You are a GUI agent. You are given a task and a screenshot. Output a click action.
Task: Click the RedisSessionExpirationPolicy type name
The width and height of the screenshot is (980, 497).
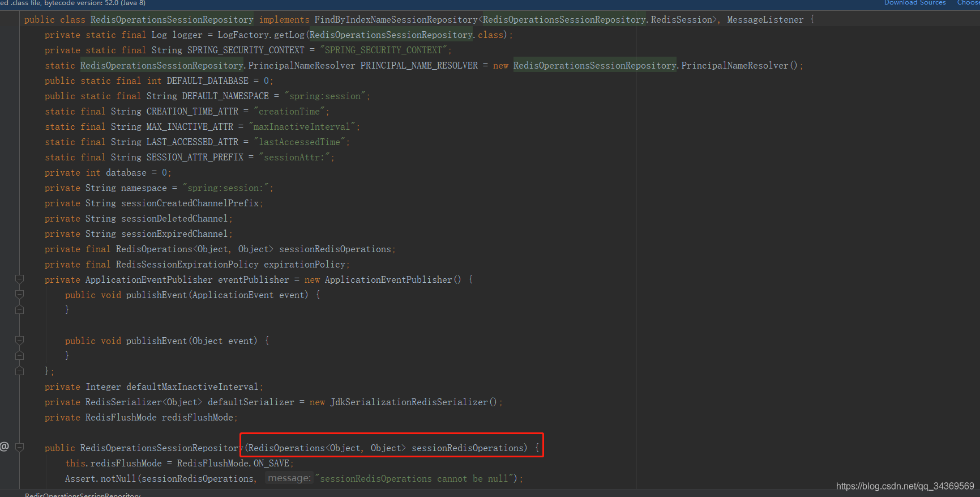click(x=187, y=265)
